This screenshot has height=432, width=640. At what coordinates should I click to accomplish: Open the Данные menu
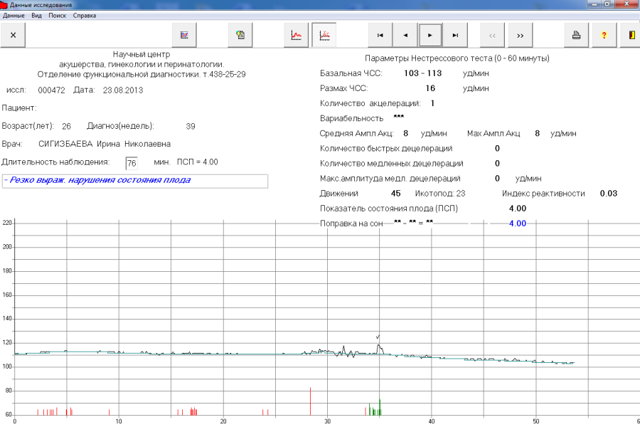pyautogui.click(x=13, y=16)
